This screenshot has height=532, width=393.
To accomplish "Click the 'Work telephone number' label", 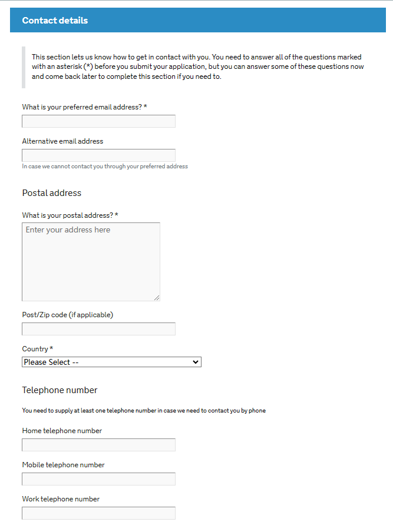I will [x=61, y=499].
